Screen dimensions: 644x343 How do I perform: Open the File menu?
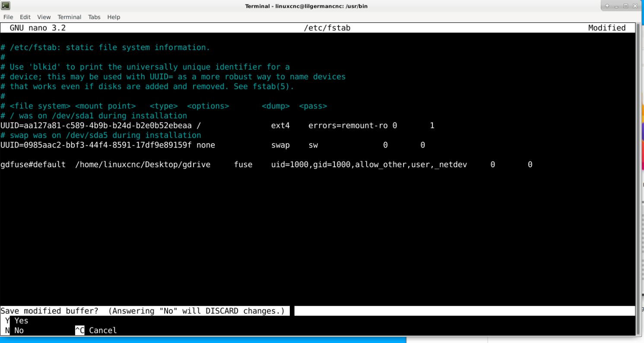tap(8, 17)
